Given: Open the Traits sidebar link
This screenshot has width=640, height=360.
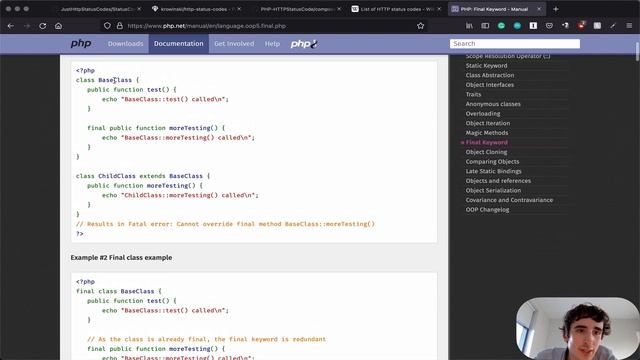Looking at the screenshot, I should [x=473, y=94].
